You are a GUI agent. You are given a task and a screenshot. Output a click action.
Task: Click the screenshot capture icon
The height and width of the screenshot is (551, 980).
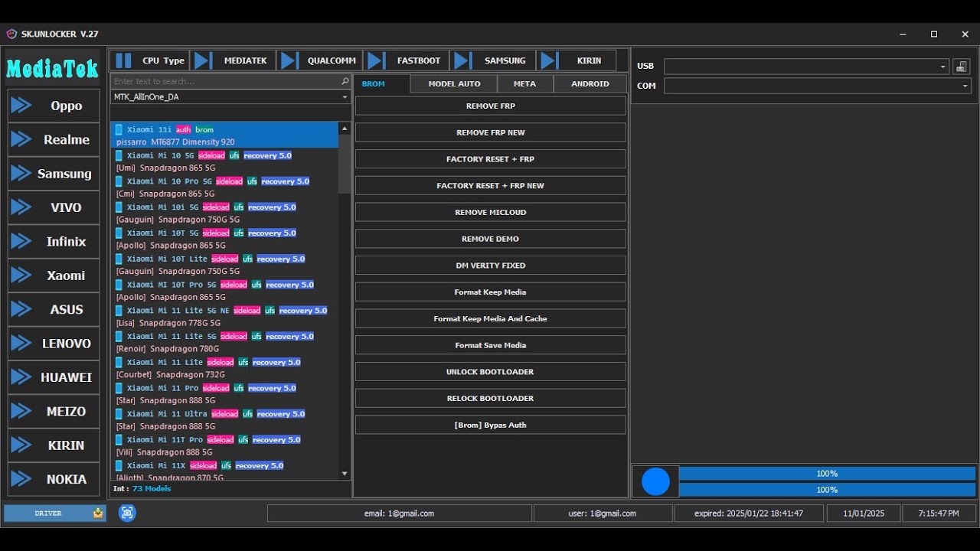point(127,513)
